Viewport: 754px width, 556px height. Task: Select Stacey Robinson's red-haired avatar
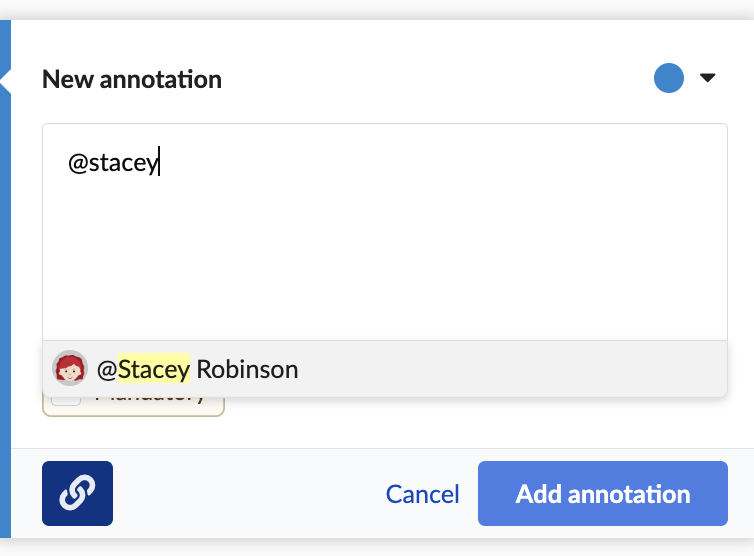pos(70,368)
